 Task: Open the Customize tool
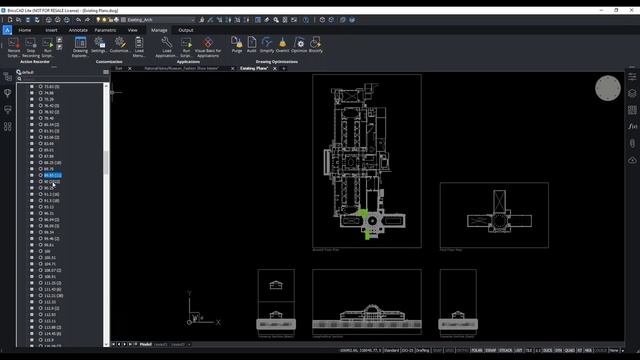pyautogui.click(x=120, y=45)
